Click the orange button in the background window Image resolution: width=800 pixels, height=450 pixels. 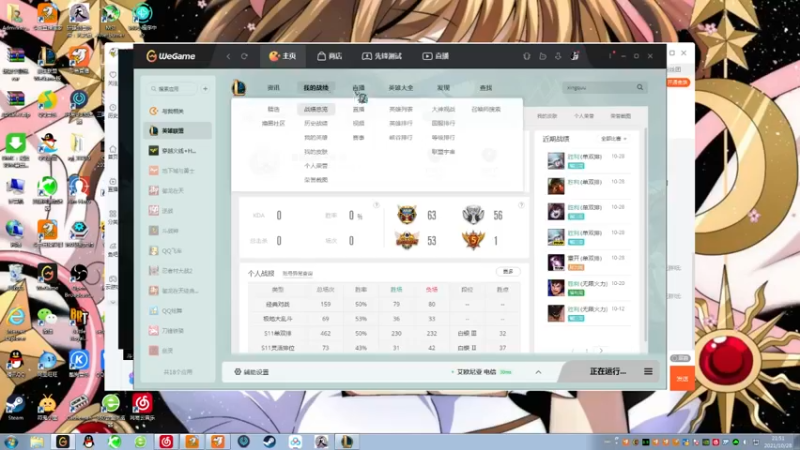tap(682, 379)
